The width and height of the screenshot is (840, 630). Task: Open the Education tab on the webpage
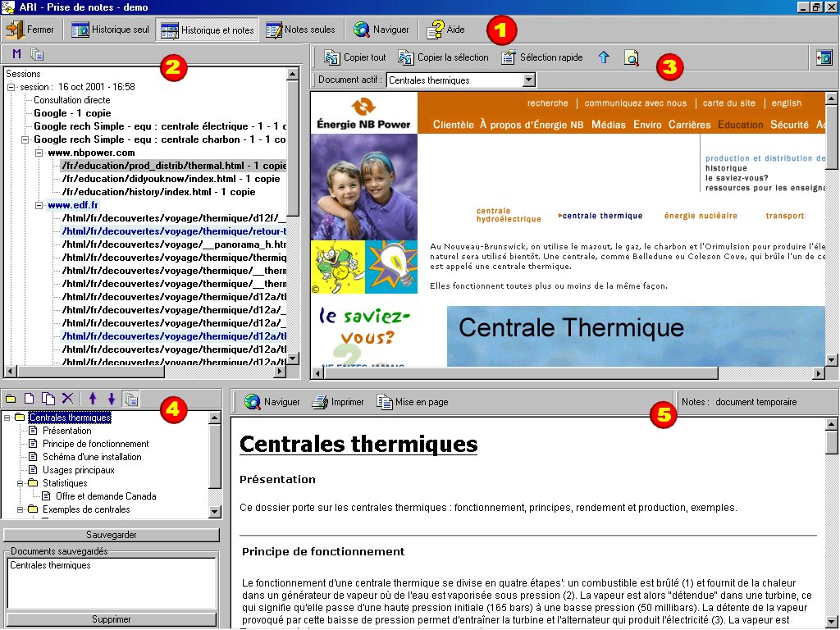[740, 125]
